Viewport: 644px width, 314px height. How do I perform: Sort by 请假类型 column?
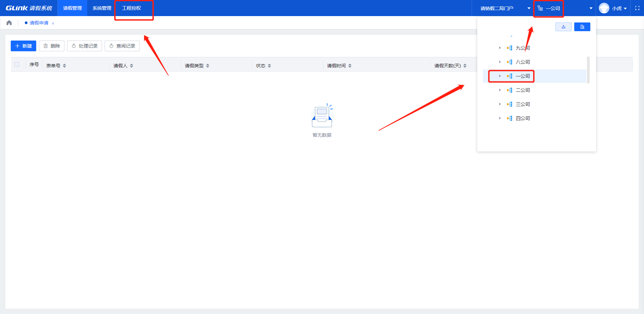pos(208,66)
